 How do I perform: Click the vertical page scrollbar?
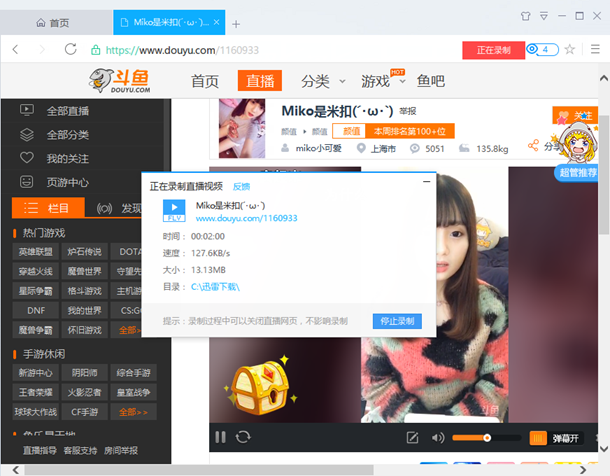(604, 175)
